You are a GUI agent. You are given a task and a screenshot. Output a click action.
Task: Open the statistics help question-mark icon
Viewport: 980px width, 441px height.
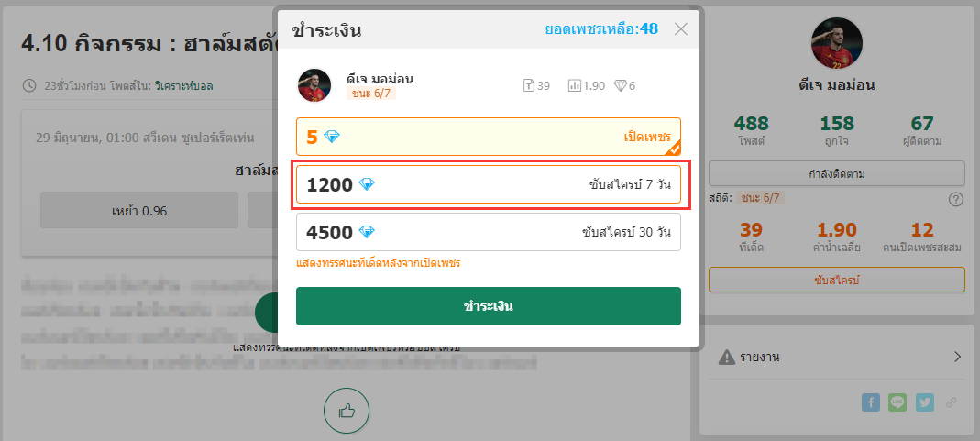956,199
